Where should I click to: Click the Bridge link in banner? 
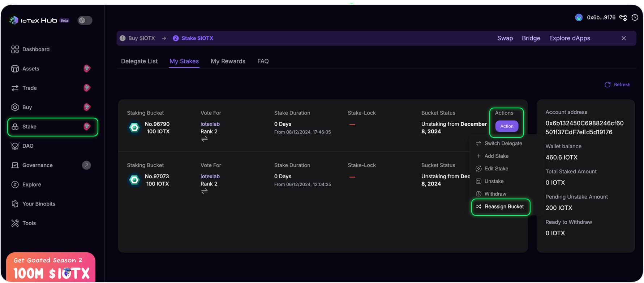[x=531, y=38]
